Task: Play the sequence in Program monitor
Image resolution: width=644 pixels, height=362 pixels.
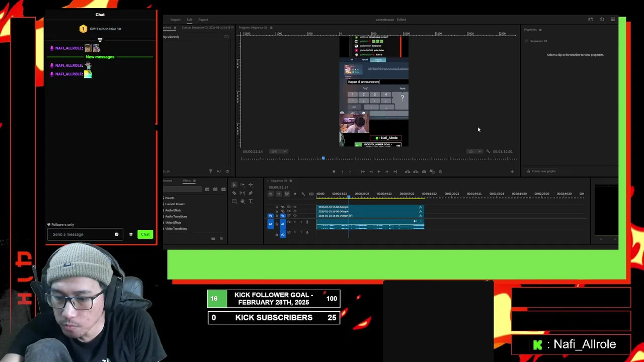Action: tap(379, 171)
